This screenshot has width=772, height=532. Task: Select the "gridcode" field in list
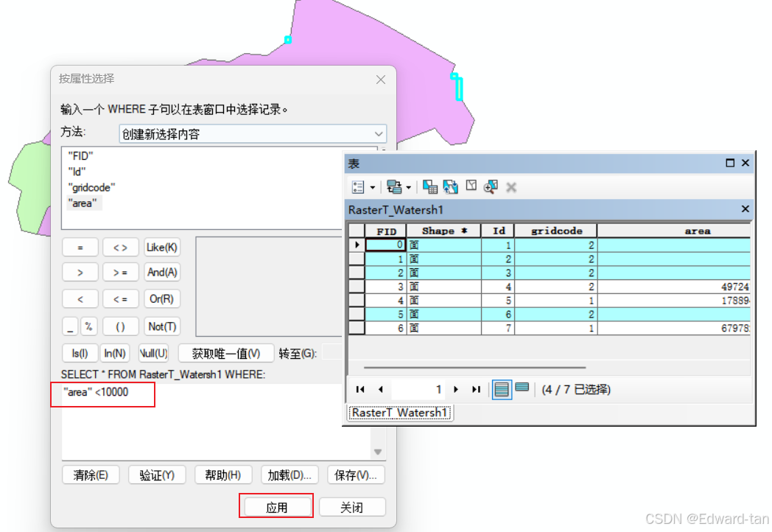tap(91, 188)
